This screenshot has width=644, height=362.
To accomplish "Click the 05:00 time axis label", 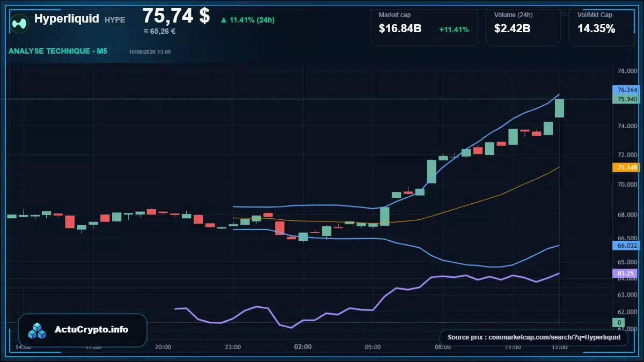I will point(372,347).
